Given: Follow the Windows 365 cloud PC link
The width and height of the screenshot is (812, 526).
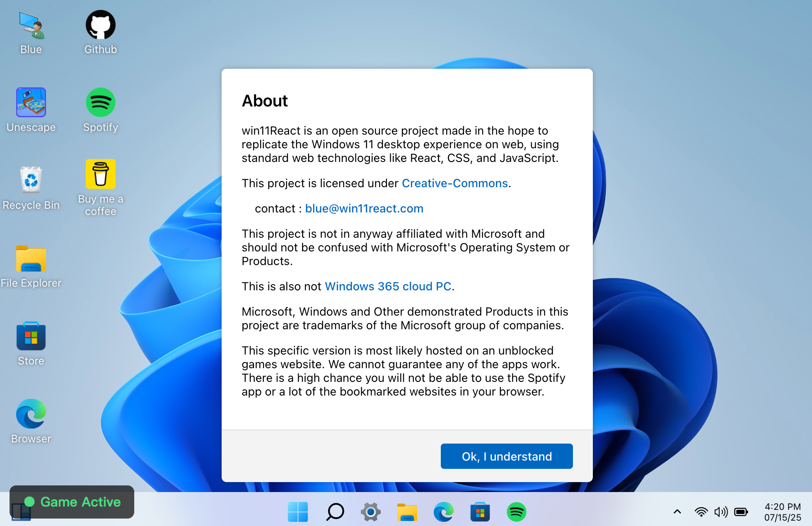Looking at the screenshot, I should click(x=388, y=287).
